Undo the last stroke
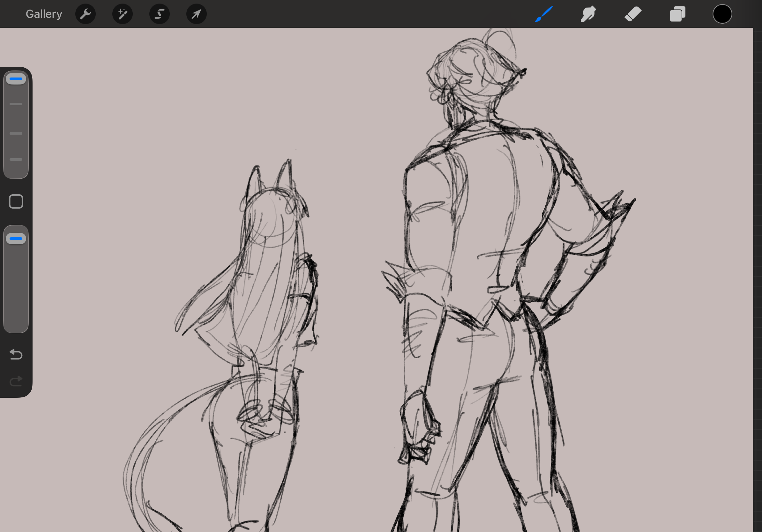 click(x=16, y=355)
